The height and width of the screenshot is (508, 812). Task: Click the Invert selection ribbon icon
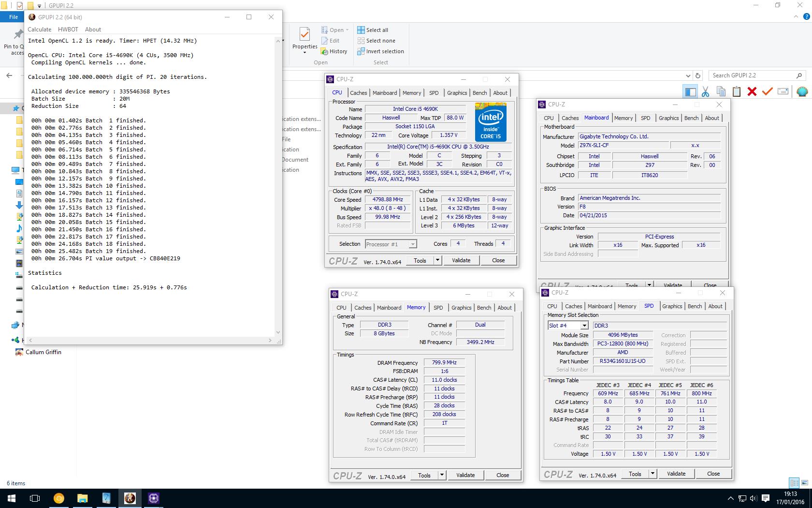pos(361,51)
